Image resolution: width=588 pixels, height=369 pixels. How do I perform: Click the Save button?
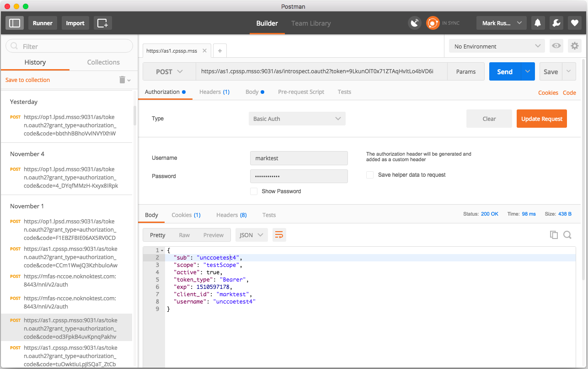[x=551, y=71]
